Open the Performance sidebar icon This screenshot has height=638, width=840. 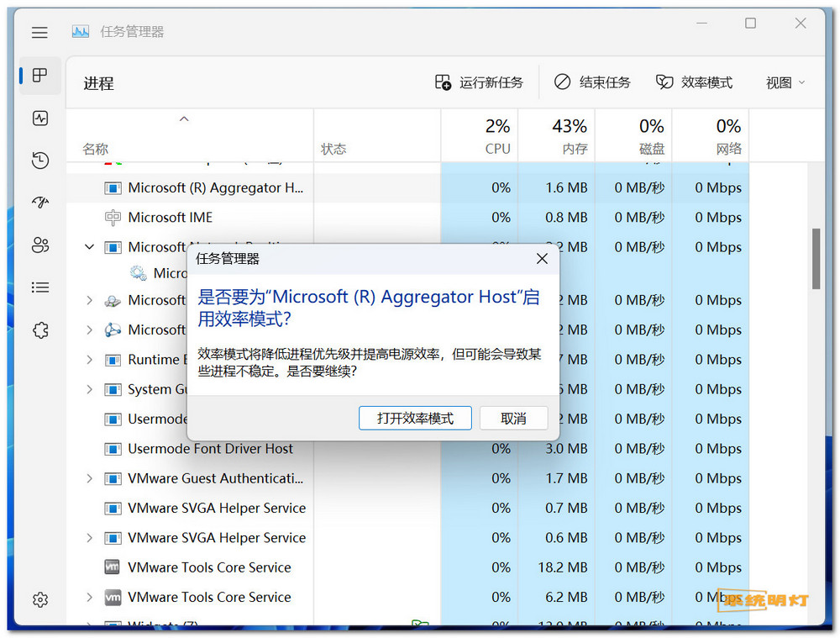(40, 118)
